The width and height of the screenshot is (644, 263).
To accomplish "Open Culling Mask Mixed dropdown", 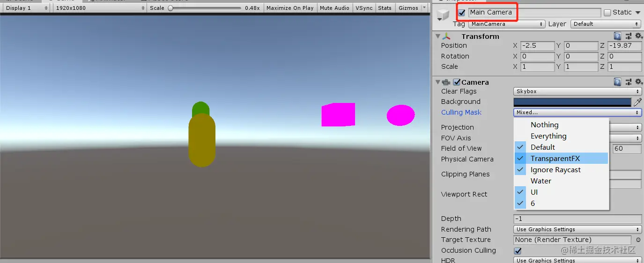I will pyautogui.click(x=577, y=112).
